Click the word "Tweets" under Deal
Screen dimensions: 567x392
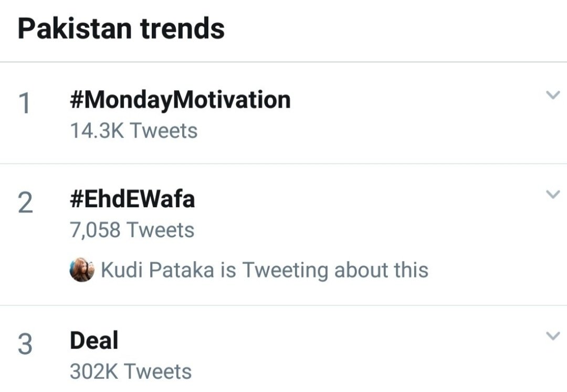click(x=158, y=372)
